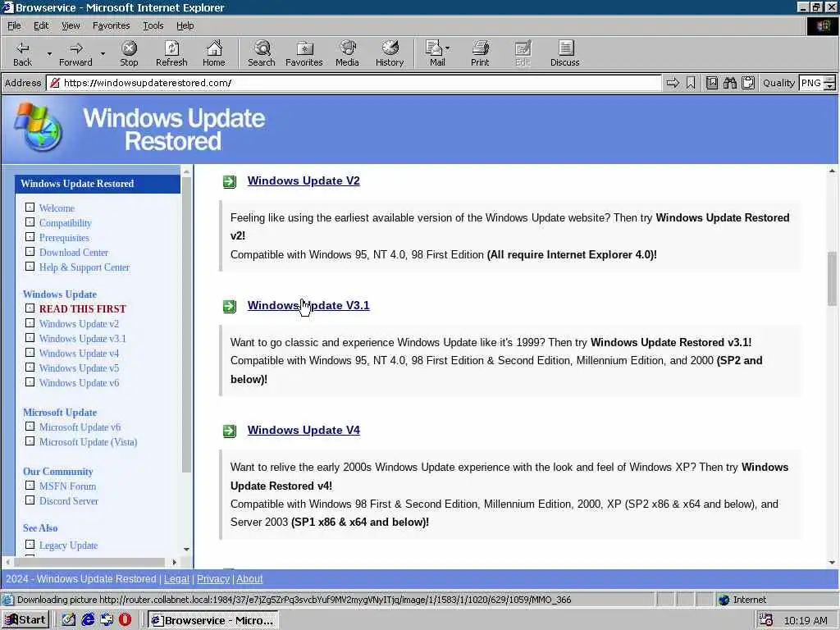This screenshot has width=840, height=630.
Task: Click the box bullet beside Compatibility
Action: 30,221
